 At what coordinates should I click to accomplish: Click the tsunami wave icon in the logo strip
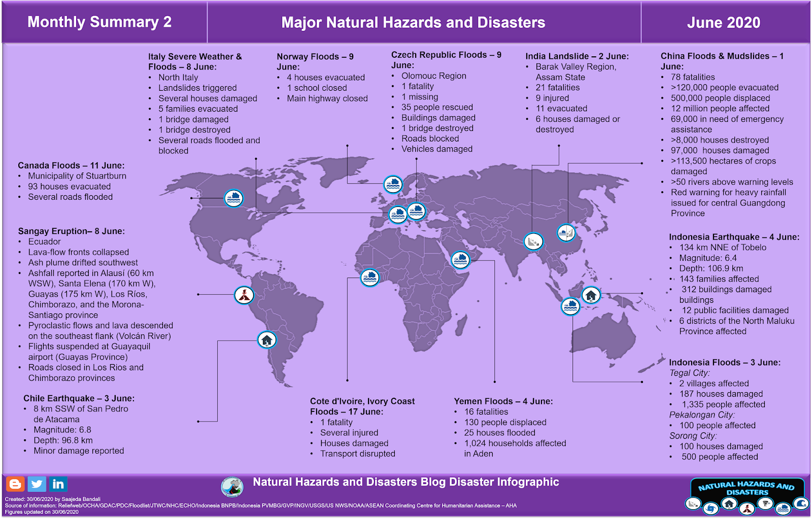point(801,503)
